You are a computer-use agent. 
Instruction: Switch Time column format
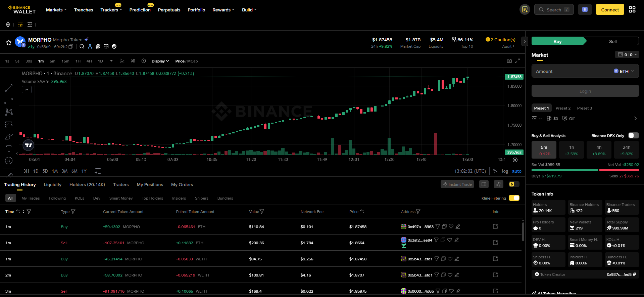point(18,211)
